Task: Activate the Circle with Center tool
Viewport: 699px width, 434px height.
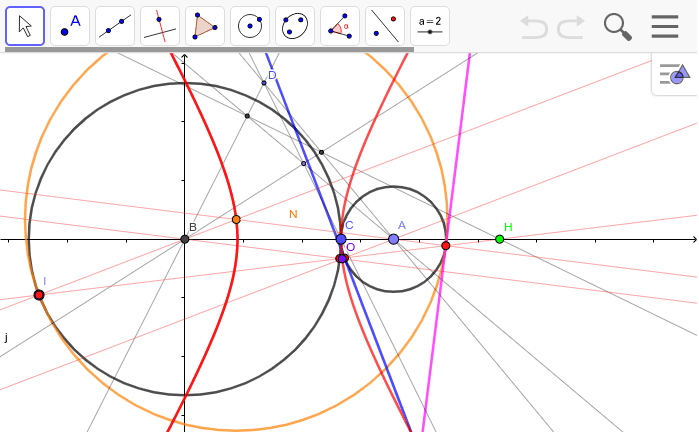Action: [x=250, y=26]
